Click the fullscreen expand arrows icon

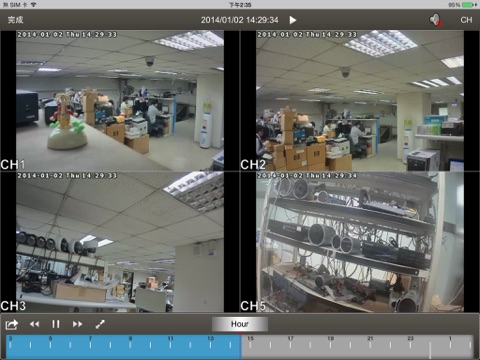[x=100, y=324]
